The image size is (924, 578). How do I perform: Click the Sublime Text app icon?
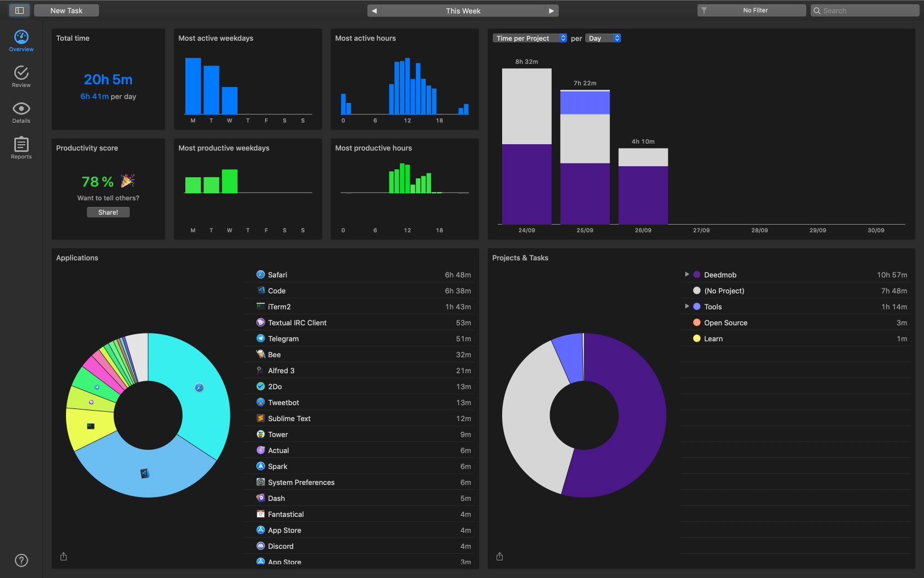(x=261, y=418)
